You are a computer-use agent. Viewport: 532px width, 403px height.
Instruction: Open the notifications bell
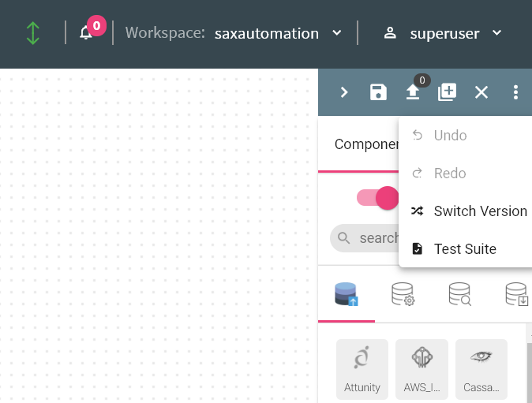point(86,33)
